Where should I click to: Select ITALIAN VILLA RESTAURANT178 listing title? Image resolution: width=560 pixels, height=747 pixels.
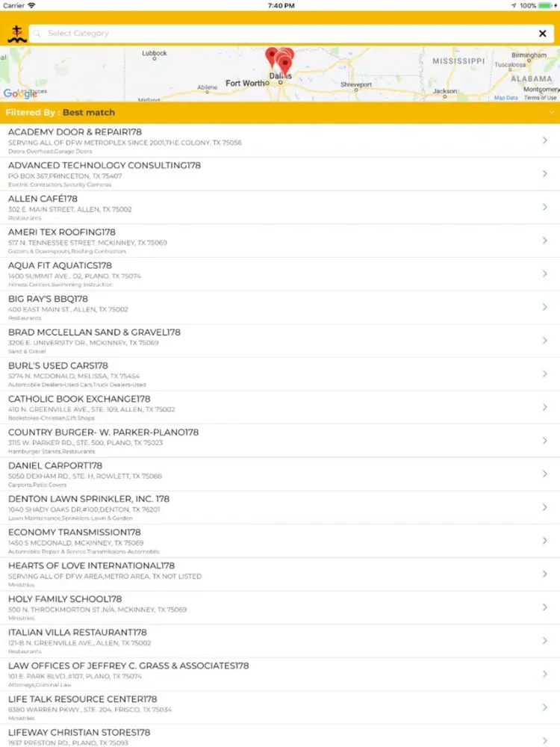point(78,632)
